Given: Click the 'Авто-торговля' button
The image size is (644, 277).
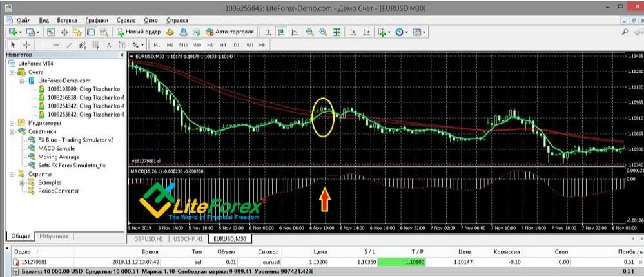Looking at the screenshot, I should click(x=230, y=32).
